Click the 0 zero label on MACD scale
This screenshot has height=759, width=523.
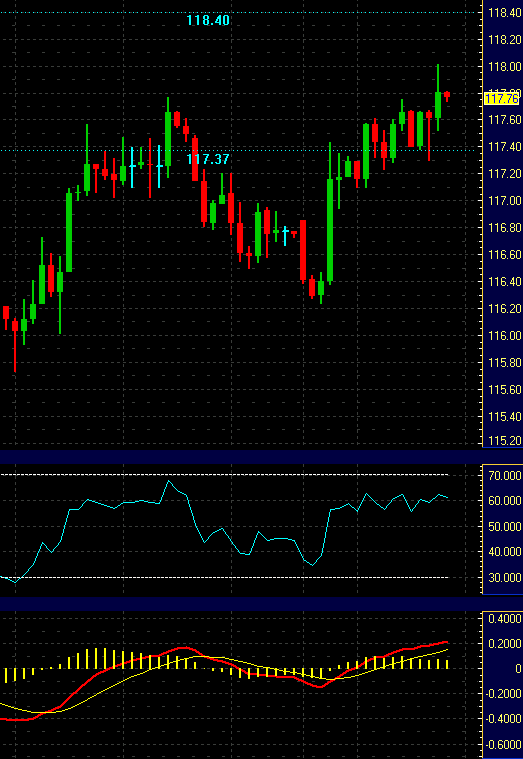pos(519,669)
